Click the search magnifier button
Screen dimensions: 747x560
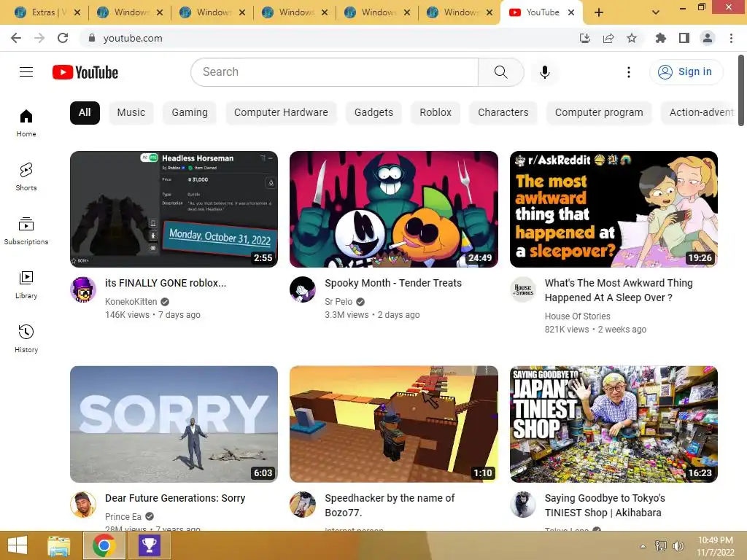click(x=500, y=72)
